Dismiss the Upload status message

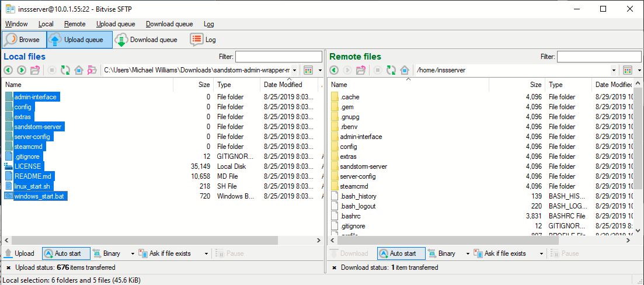coord(9,267)
